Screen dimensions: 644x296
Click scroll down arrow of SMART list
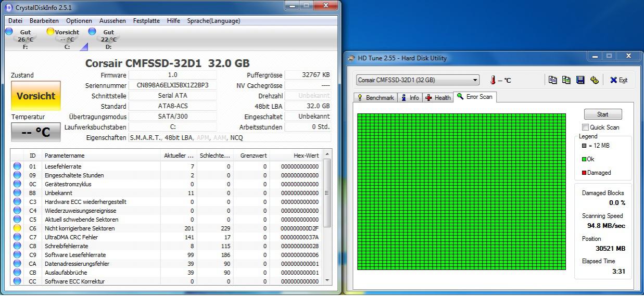click(327, 280)
